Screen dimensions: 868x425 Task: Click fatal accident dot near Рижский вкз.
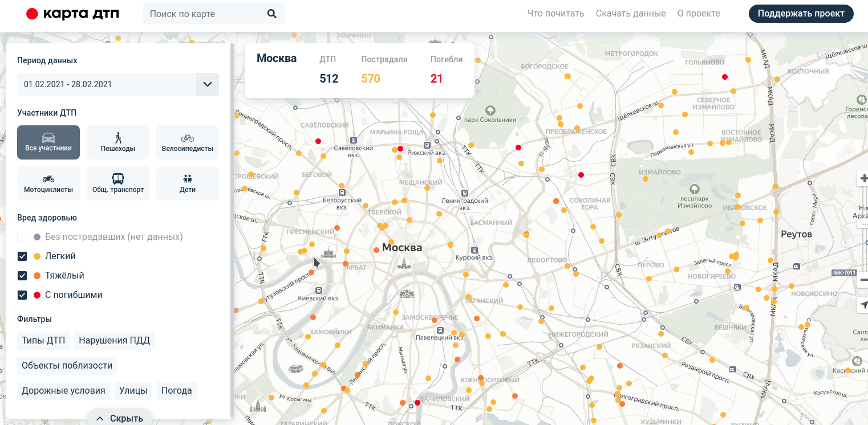tap(400, 149)
